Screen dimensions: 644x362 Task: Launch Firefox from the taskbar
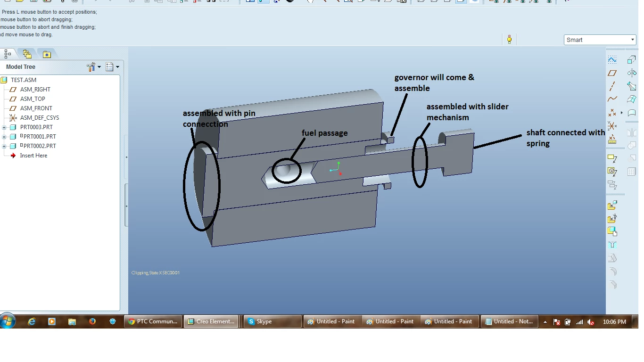point(92,321)
